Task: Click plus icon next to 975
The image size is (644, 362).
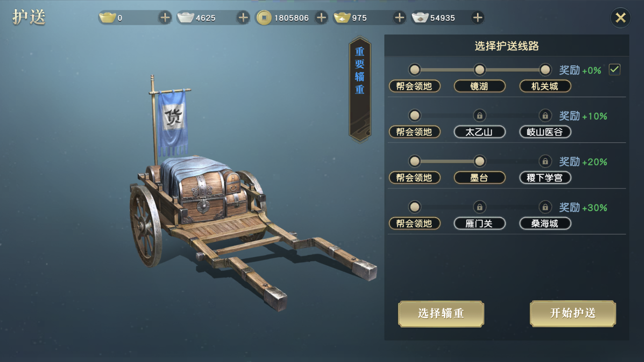Action: (x=399, y=18)
